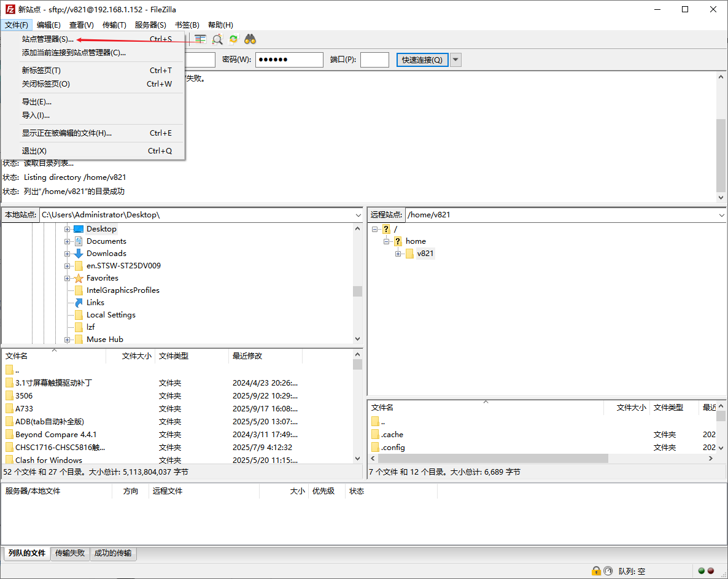Select the Documents folder in local tree
The width and height of the screenshot is (728, 579).
106,241
